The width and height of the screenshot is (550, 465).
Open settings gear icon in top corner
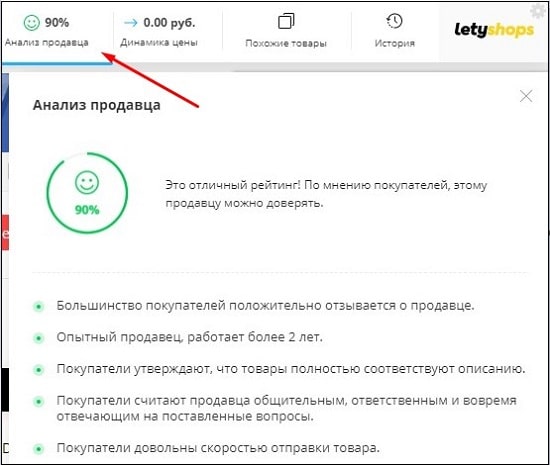538,11
